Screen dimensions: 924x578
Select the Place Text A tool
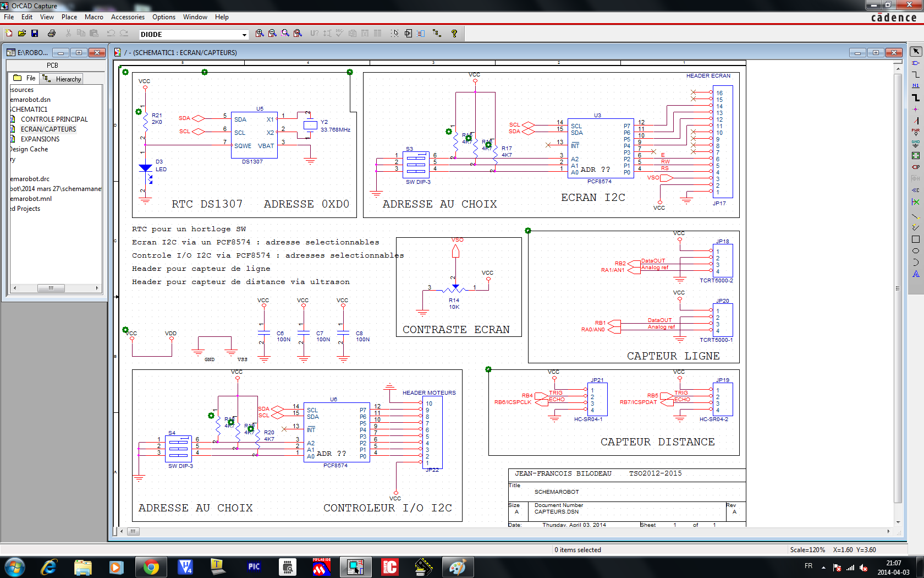point(916,274)
